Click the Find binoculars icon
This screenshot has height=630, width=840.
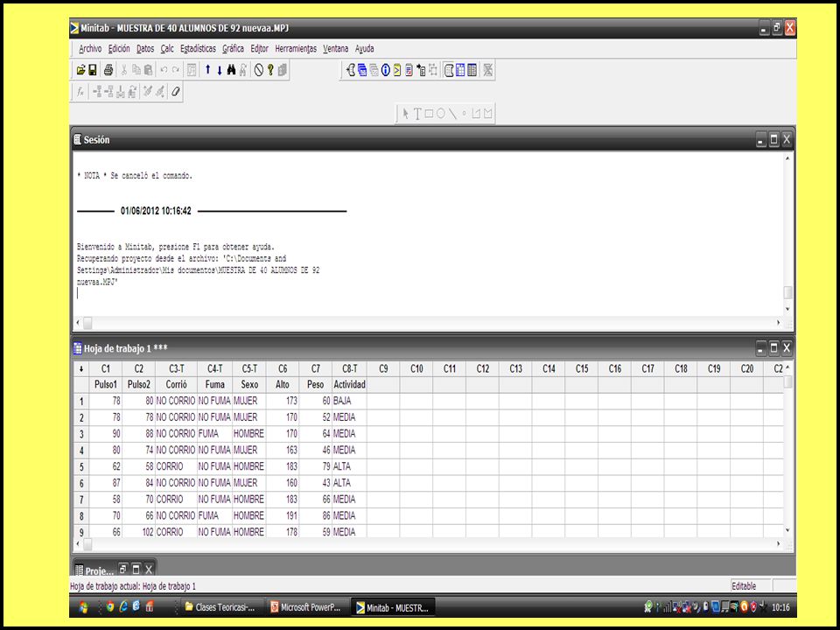point(231,70)
